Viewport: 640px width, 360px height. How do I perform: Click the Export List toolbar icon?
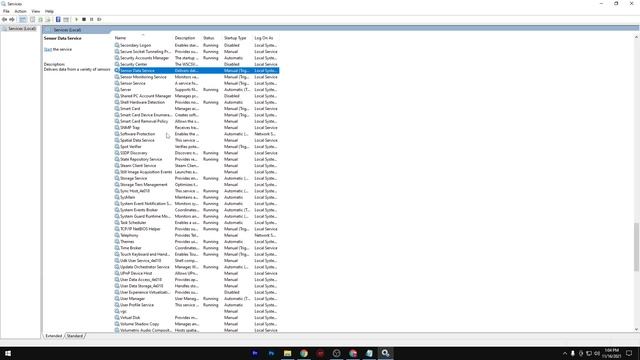(x=48, y=19)
